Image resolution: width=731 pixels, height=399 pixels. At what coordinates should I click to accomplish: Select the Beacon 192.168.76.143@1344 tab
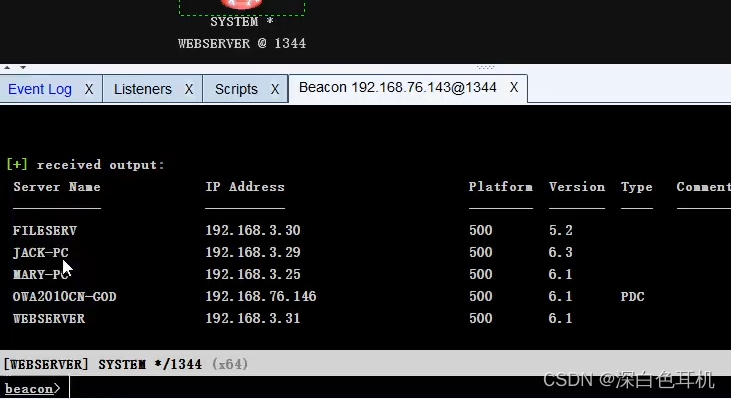point(398,88)
